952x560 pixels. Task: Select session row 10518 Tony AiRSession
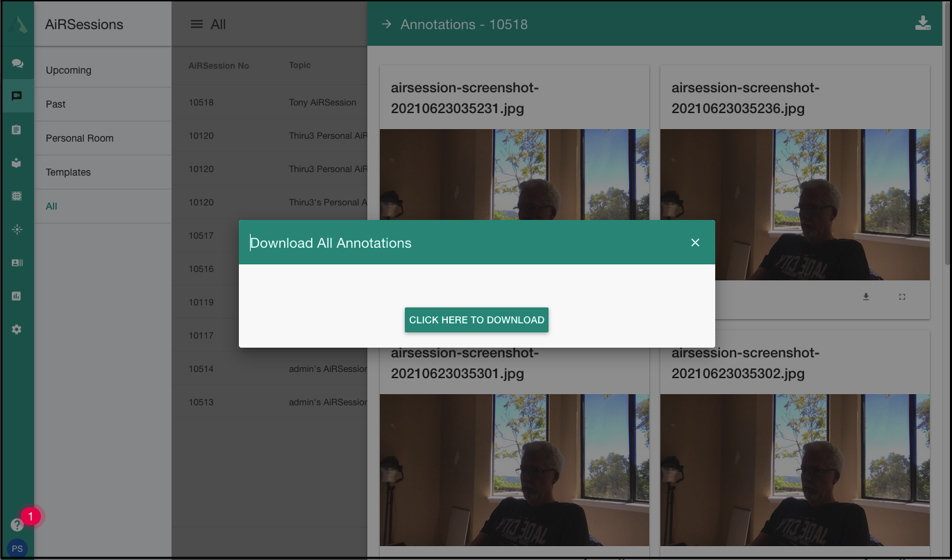point(269,103)
